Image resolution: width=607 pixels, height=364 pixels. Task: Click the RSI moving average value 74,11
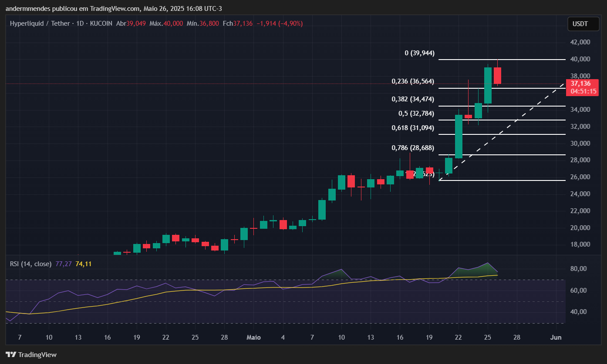coord(84,264)
